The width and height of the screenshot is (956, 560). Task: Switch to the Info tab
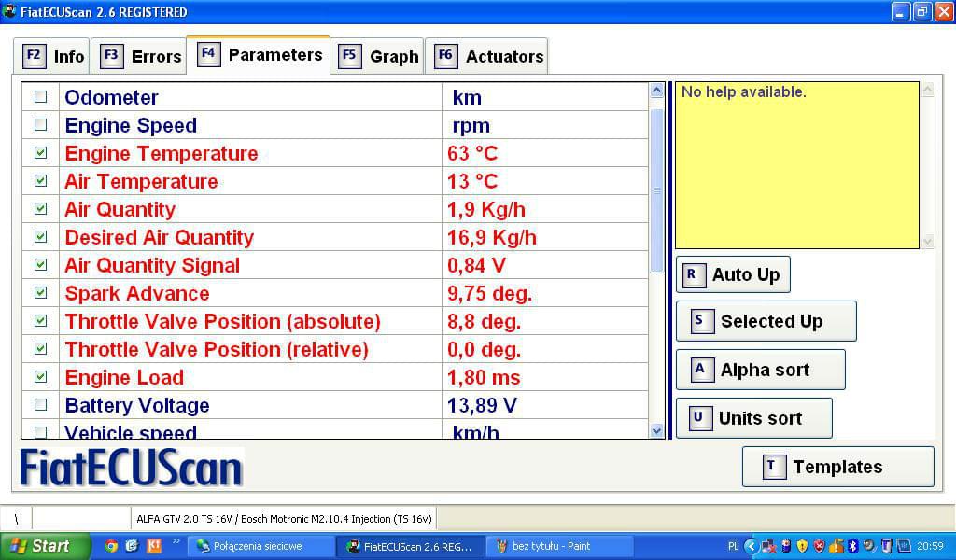pos(52,56)
